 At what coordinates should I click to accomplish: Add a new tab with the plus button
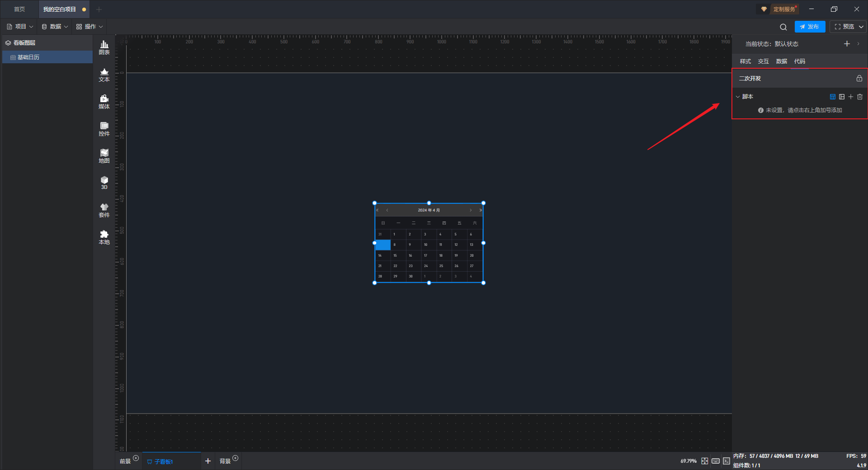pyautogui.click(x=99, y=9)
